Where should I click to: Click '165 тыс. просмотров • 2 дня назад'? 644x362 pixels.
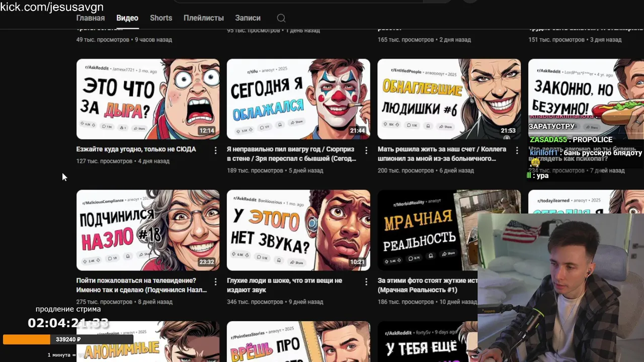[x=424, y=40]
